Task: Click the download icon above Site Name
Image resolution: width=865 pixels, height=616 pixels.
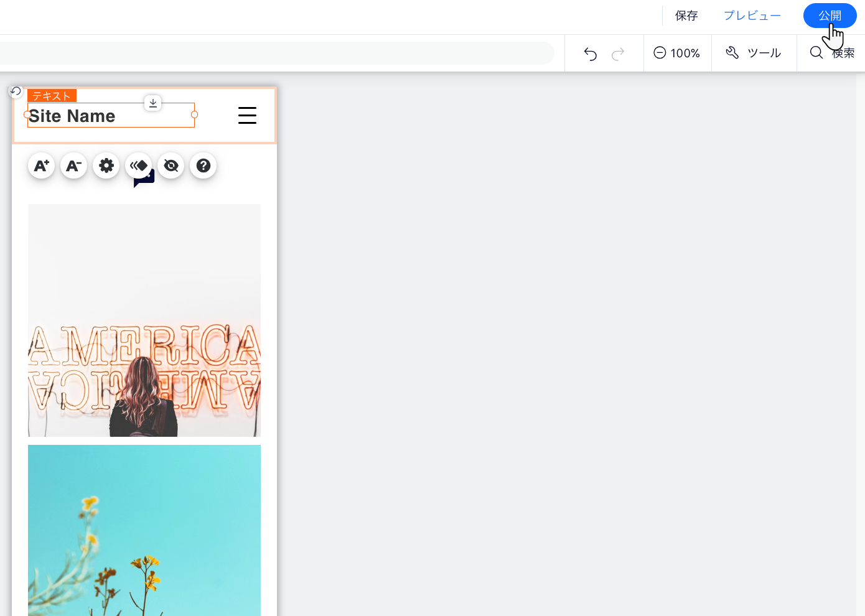Action: [152, 103]
